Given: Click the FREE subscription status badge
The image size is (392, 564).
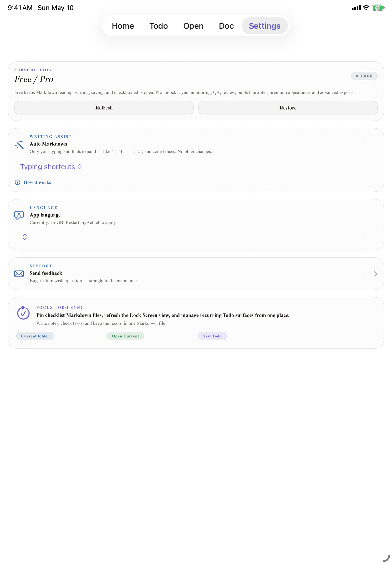Looking at the screenshot, I should point(364,76).
